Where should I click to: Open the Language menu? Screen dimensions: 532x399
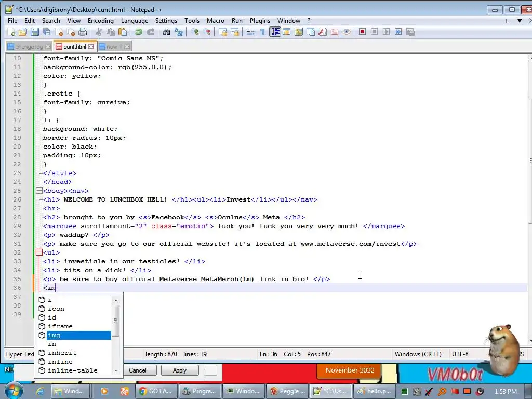coord(135,21)
